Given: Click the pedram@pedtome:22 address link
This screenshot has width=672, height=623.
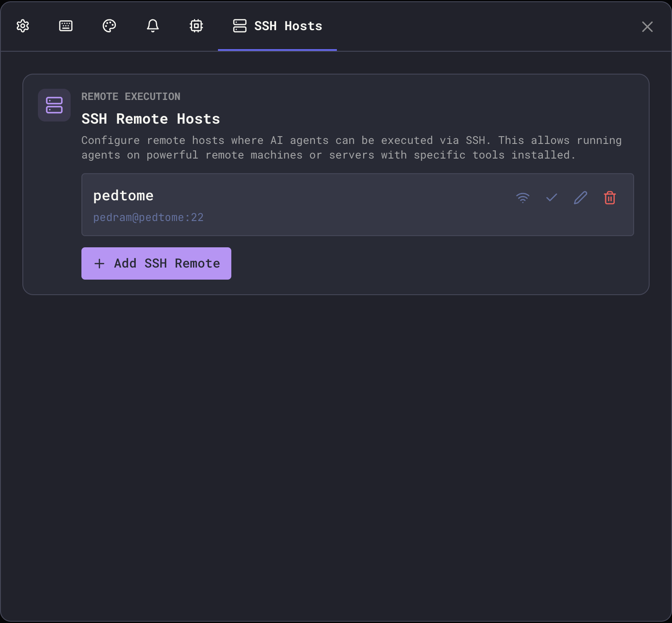Looking at the screenshot, I should 148,217.
